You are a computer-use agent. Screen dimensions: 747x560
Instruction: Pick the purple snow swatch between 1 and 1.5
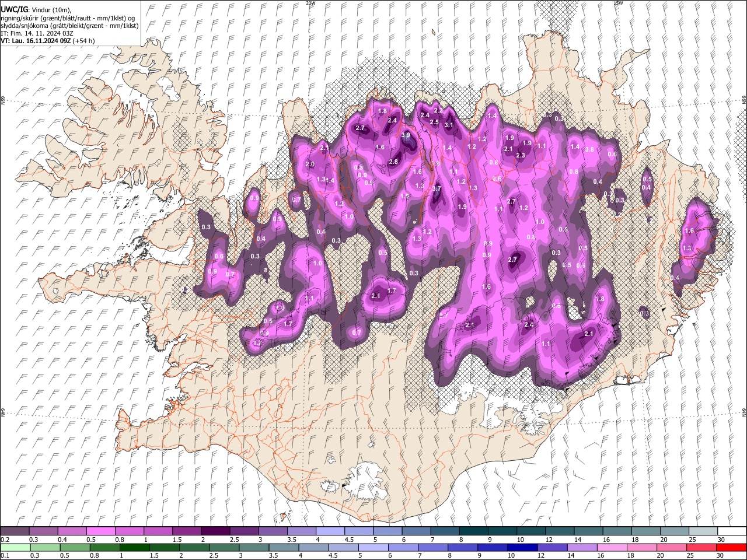click(x=158, y=531)
